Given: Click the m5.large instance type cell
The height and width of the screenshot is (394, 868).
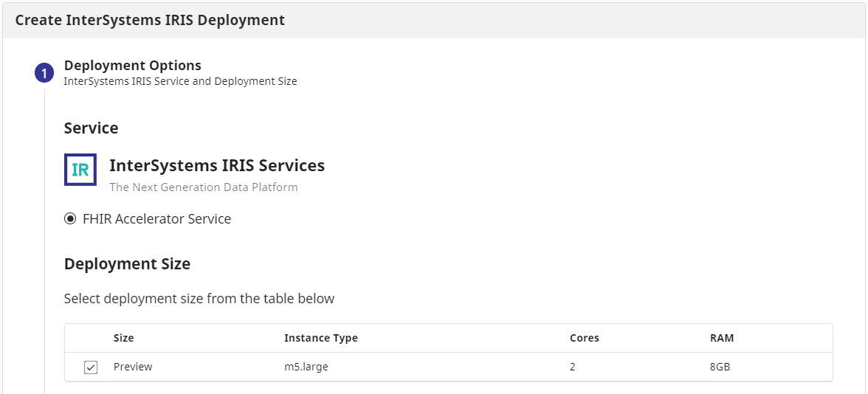Looking at the screenshot, I should pos(306,367).
